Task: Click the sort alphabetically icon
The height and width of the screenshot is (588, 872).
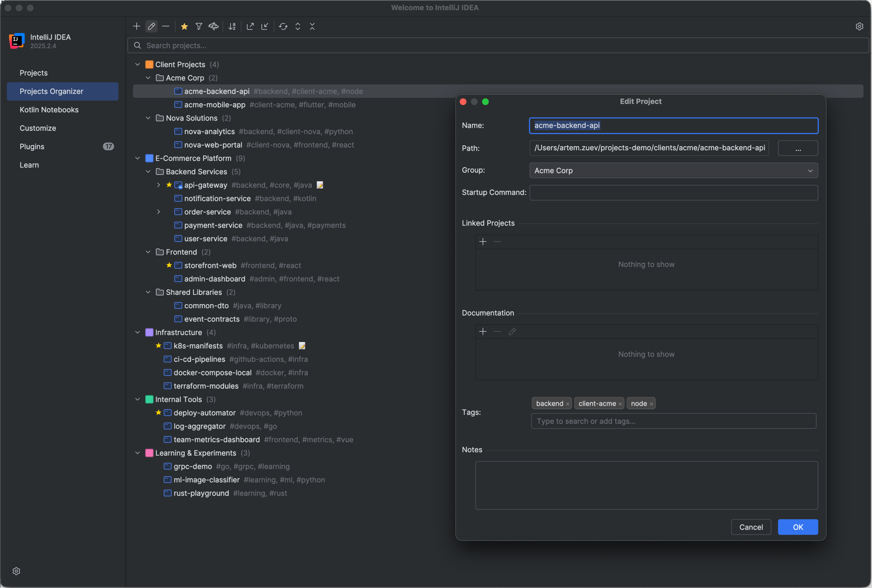Action: [x=232, y=26]
